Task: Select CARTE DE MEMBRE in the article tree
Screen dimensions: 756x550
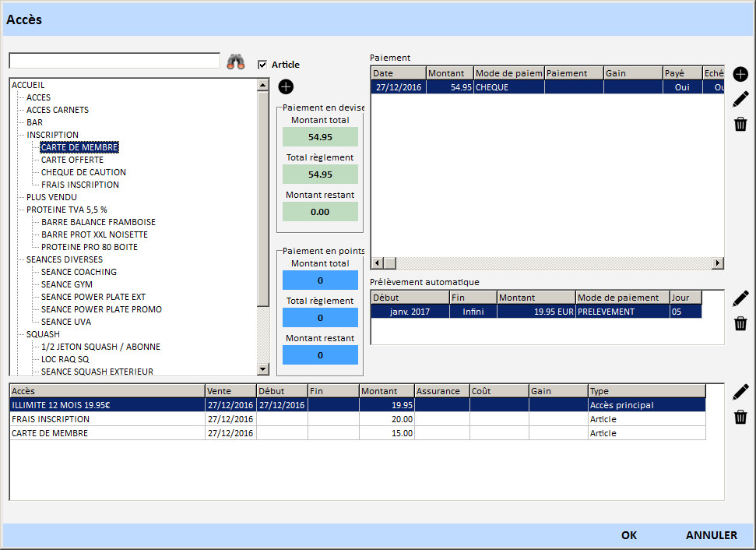Action: coord(79,147)
